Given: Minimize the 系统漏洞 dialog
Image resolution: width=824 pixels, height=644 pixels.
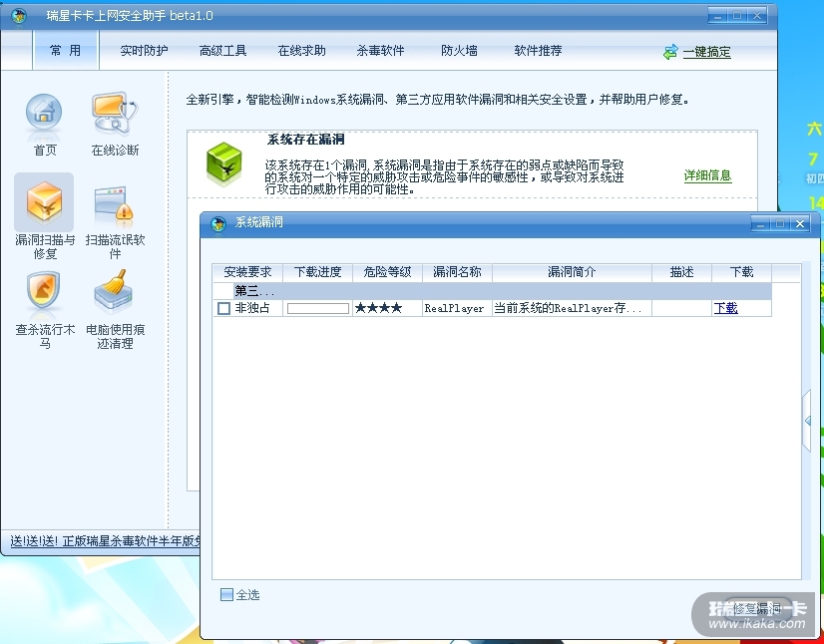Looking at the screenshot, I should pyautogui.click(x=760, y=223).
